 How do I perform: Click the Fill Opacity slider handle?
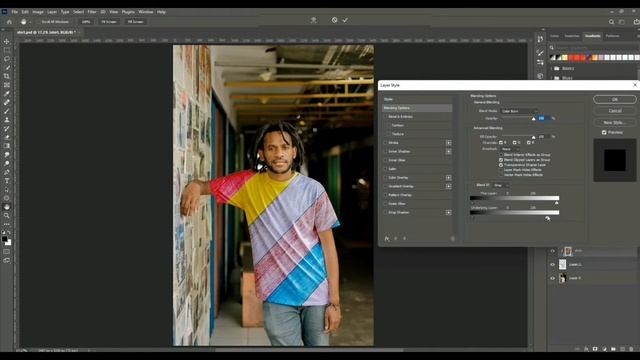[533, 137]
